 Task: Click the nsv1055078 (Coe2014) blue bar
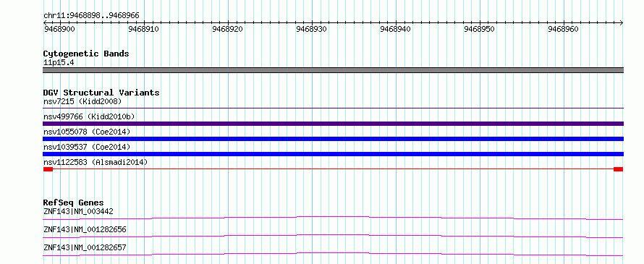[333, 139]
